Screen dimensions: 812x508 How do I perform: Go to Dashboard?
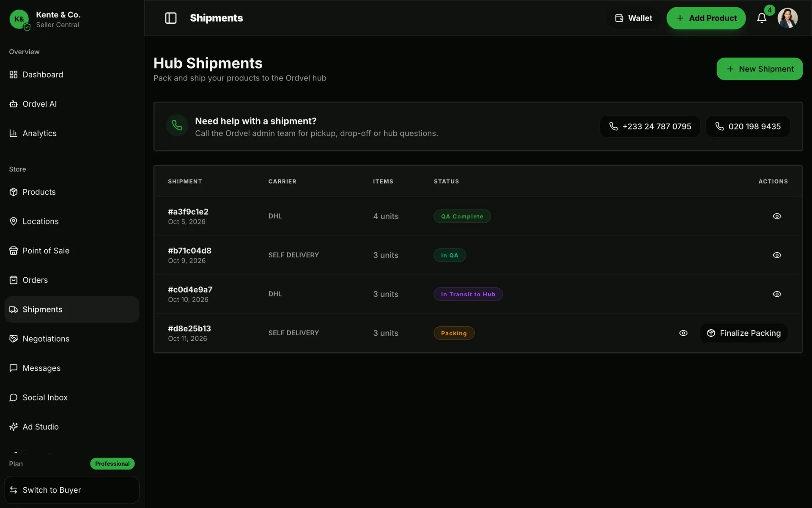pos(72,75)
